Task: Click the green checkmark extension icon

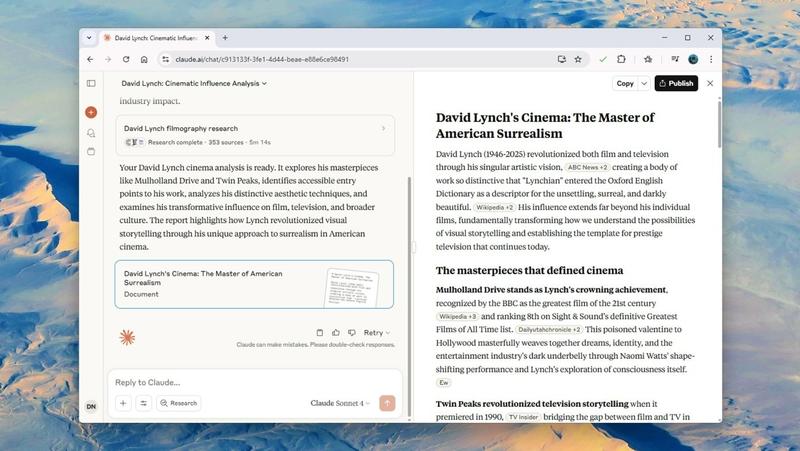Action: click(x=603, y=59)
